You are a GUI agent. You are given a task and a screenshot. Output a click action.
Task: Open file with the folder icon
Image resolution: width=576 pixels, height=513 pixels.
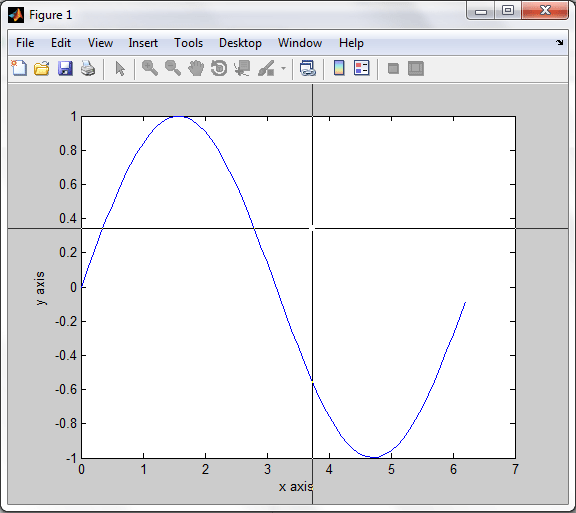pyautogui.click(x=42, y=68)
